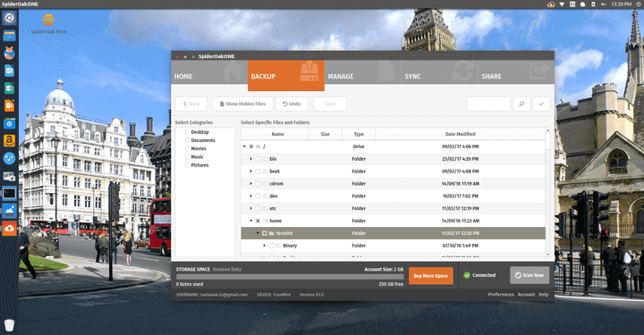
Task: Open Amazon launcher icon
Action: [x=9, y=140]
